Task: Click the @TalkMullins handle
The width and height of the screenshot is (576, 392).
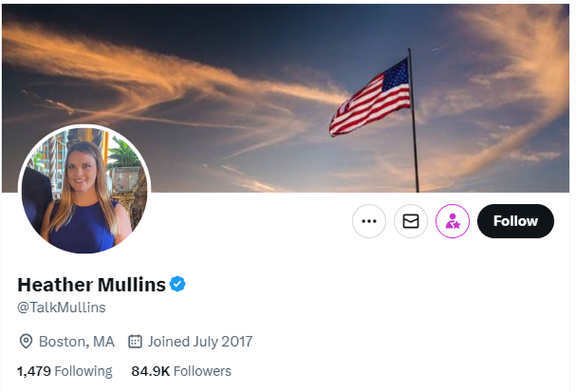Action: coord(61,308)
